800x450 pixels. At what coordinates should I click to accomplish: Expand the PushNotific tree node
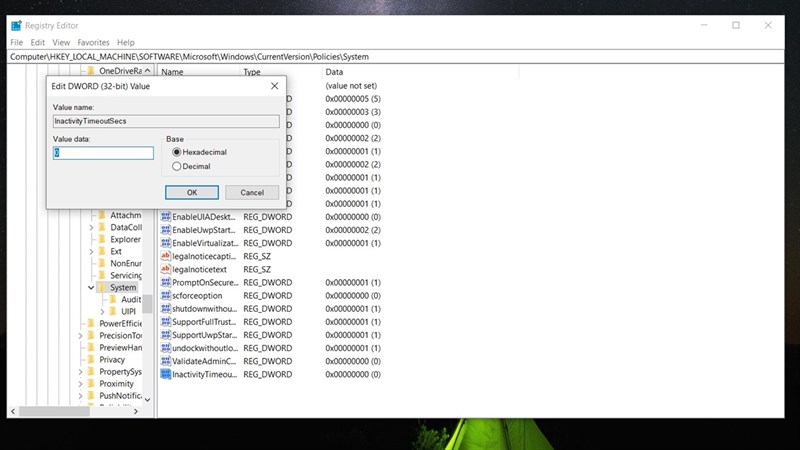click(80, 396)
